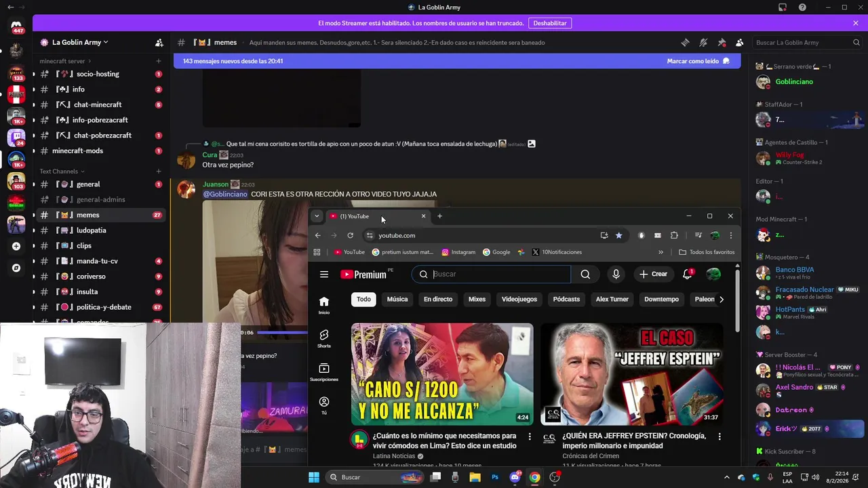Create channel in Text Channels category
This screenshot has height=488, width=868.
tap(159, 171)
